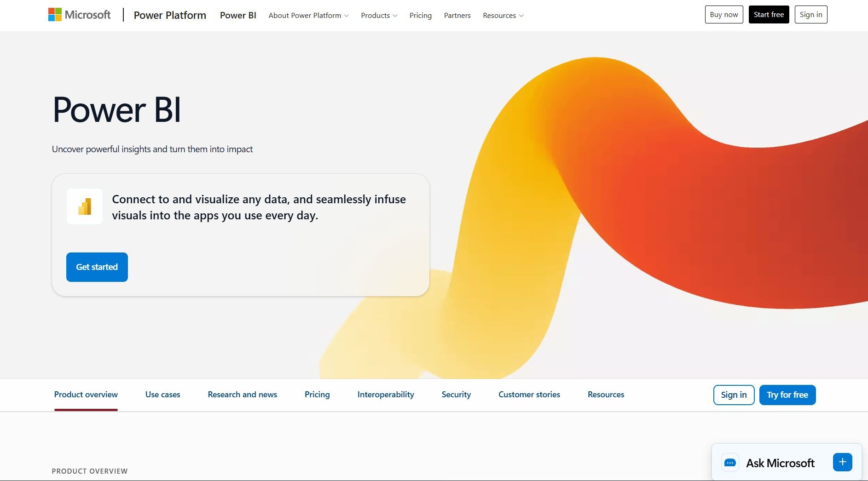868x481 pixels.
Task: Expand the About Power Platform dropdown
Action: coord(308,15)
